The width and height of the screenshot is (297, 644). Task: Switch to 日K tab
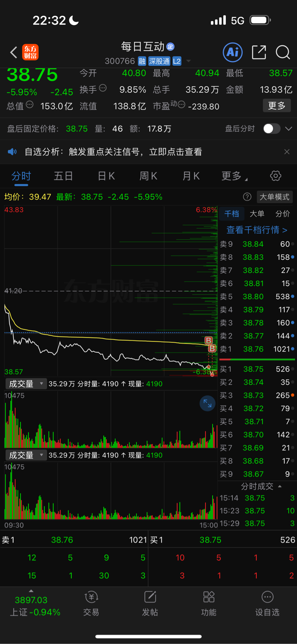pos(106,176)
